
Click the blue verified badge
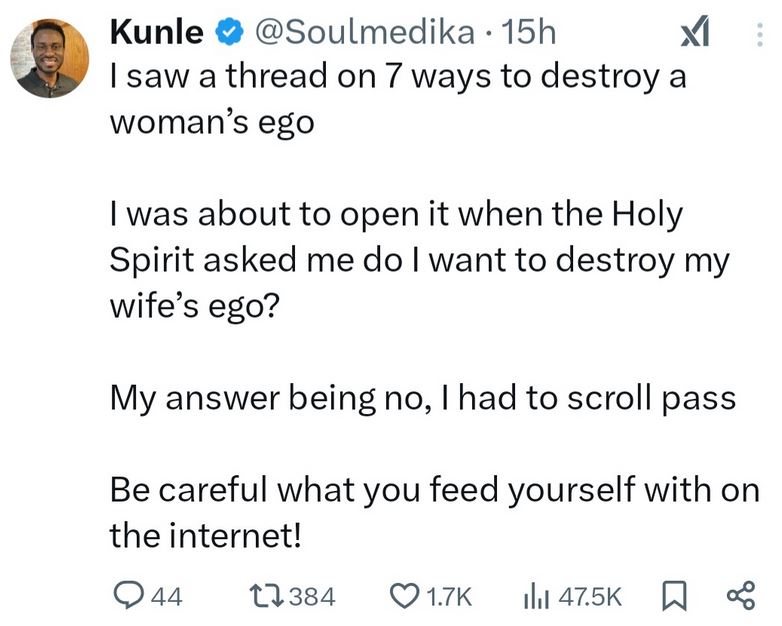click(x=230, y=33)
